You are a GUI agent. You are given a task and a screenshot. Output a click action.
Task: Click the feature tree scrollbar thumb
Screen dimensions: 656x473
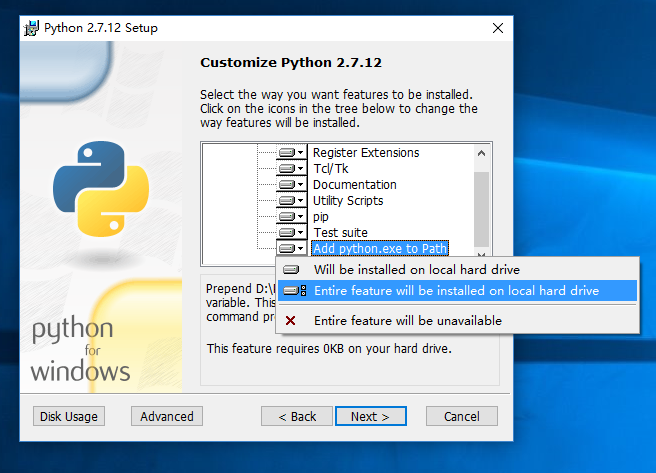(x=482, y=209)
